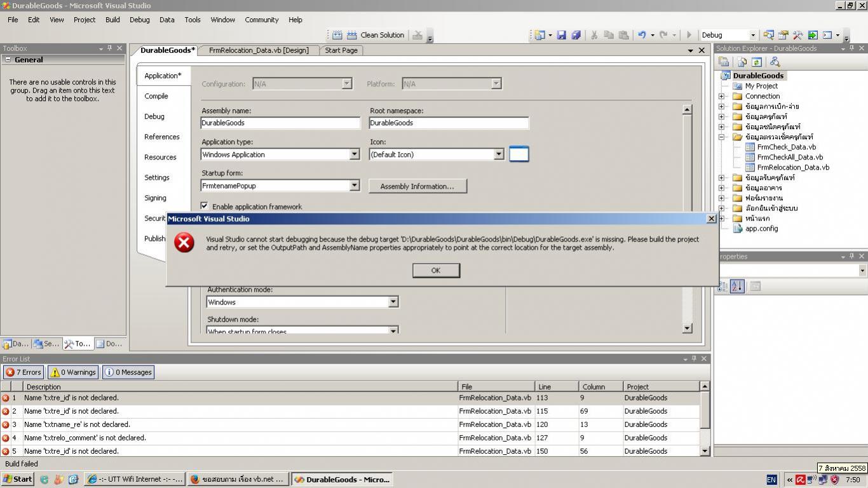This screenshot has height=488, width=868.
Task: Click the Build Solution toolbar icon
Action: (x=337, y=35)
